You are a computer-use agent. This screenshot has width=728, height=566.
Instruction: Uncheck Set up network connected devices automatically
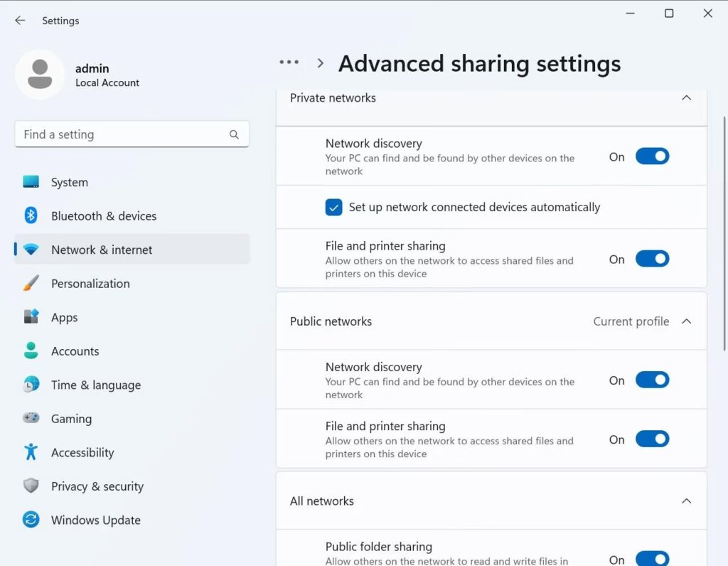(333, 207)
